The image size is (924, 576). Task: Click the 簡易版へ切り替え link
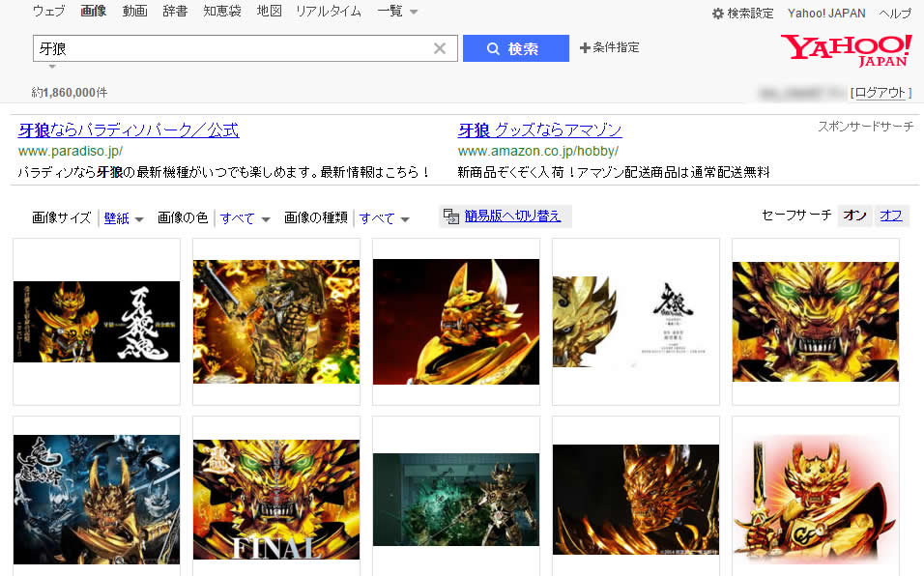[512, 216]
